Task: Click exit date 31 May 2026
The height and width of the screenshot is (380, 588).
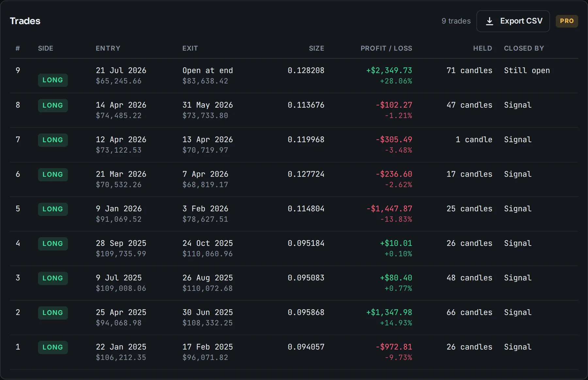Action: (x=207, y=105)
